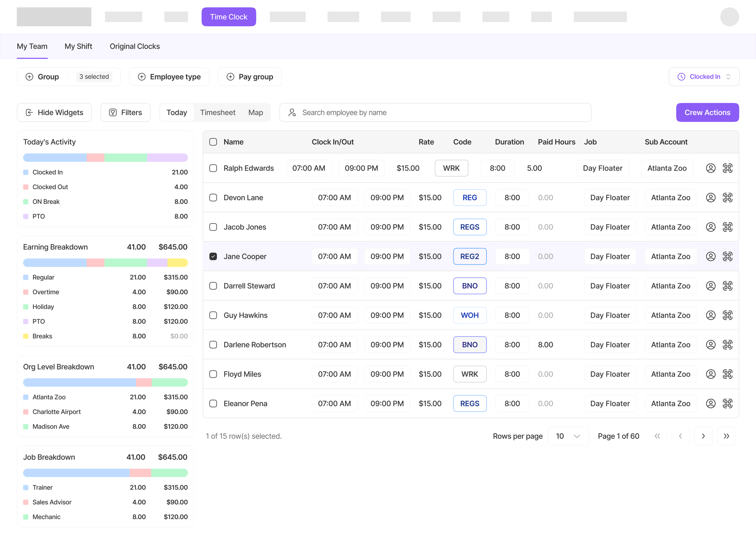Go to the next page arrow
Screen dimensions: 756x538
tap(703, 436)
